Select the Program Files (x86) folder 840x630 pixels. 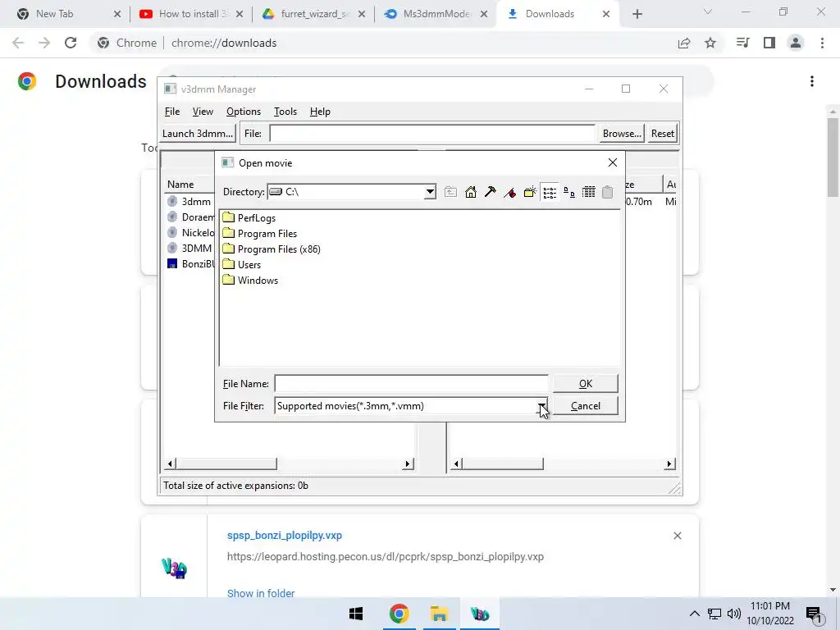click(x=272, y=249)
